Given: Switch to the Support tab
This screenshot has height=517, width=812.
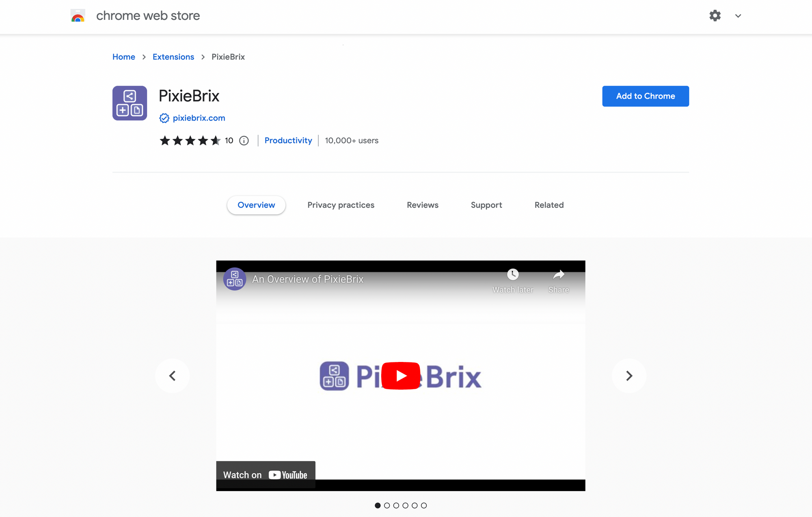Looking at the screenshot, I should [x=486, y=205].
